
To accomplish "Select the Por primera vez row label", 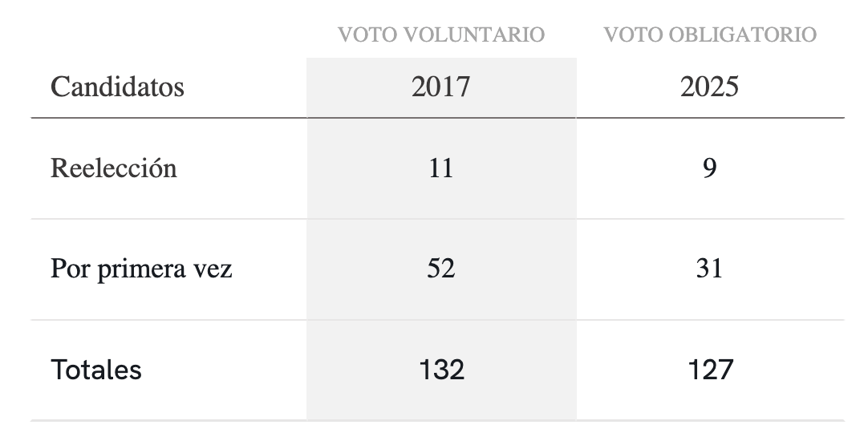I will pyautogui.click(x=141, y=269).
